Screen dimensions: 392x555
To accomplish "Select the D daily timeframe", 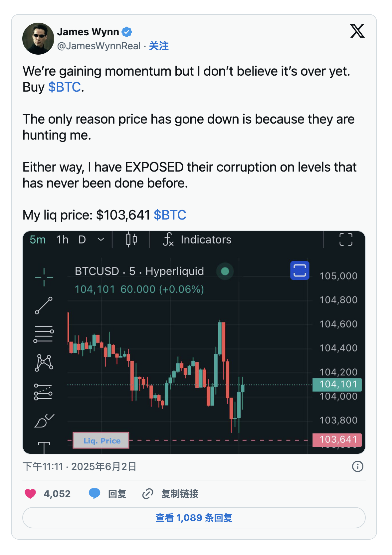I will (x=82, y=240).
